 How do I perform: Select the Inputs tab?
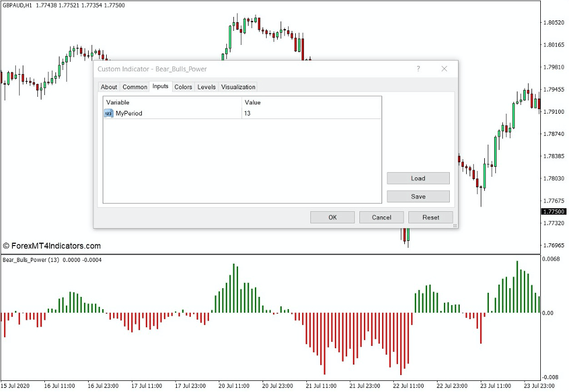pyautogui.click(x=160, y=86)
